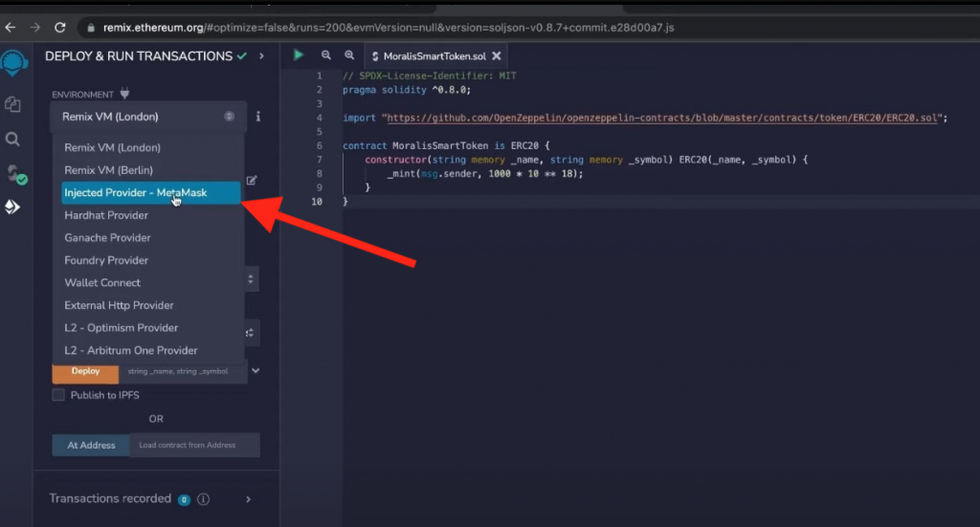
Task: Reload the browser page
Action: pyautogui.click(x=60, y=28)
